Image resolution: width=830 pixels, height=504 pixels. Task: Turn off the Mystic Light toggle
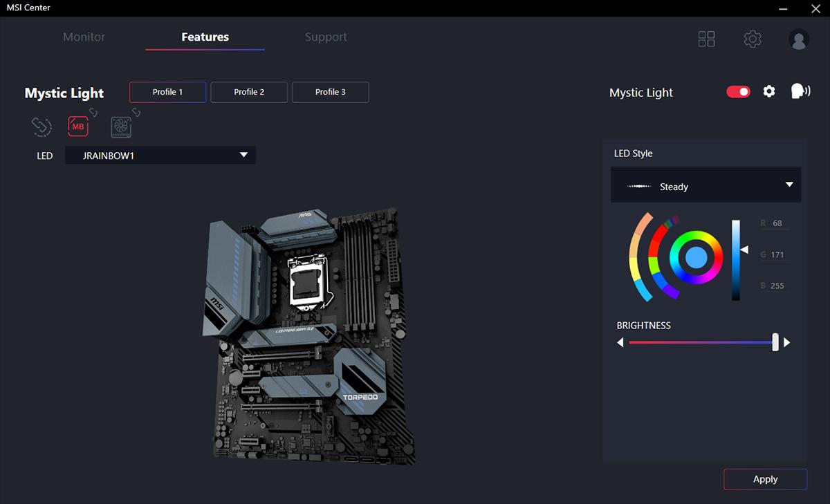(738, 92)
